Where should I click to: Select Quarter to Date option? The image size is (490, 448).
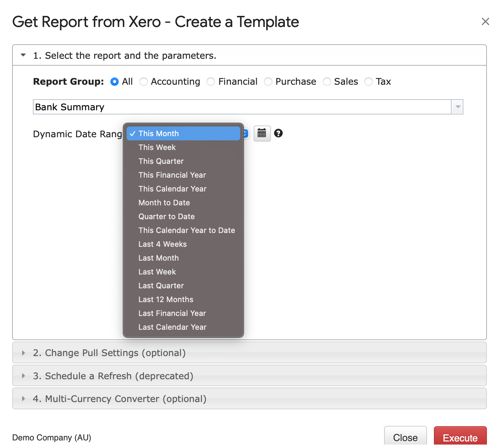click(183, 216)
